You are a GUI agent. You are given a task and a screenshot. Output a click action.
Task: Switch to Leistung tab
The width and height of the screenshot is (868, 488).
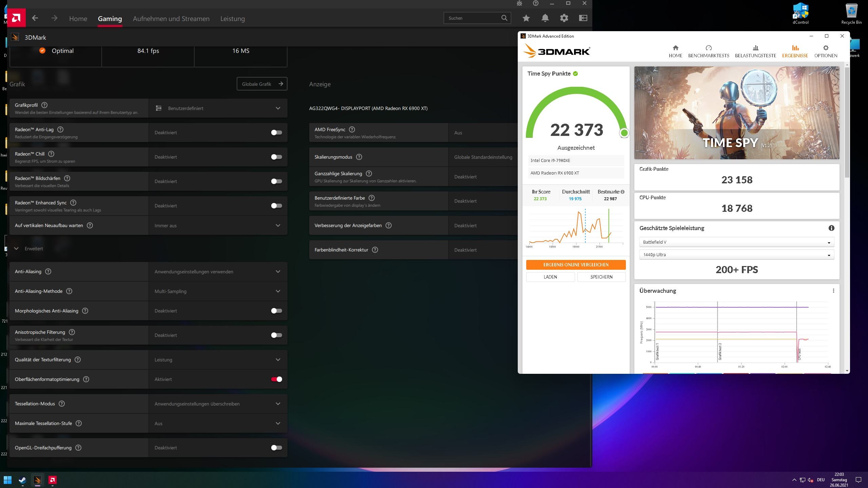coord(232,19)
